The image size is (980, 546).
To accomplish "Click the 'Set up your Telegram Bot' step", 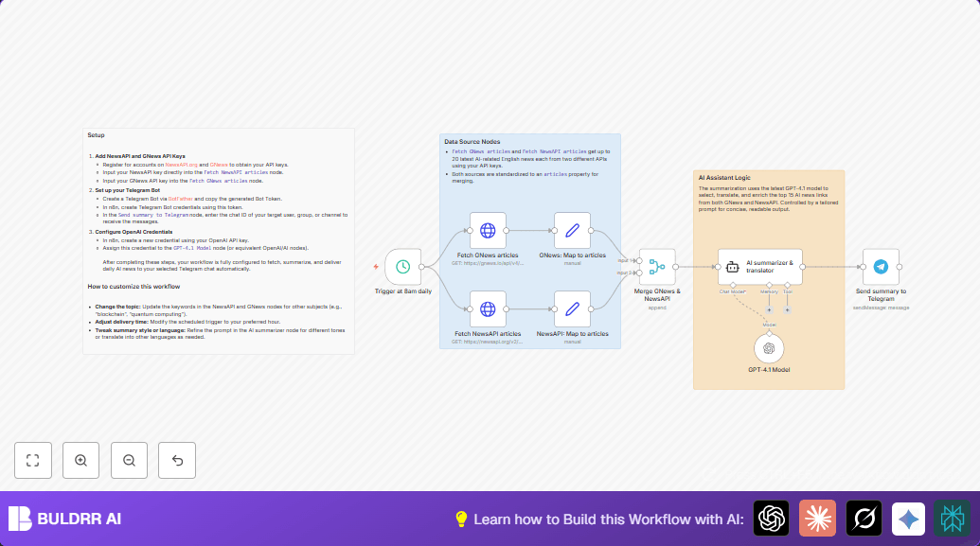I will click(128, 190).
